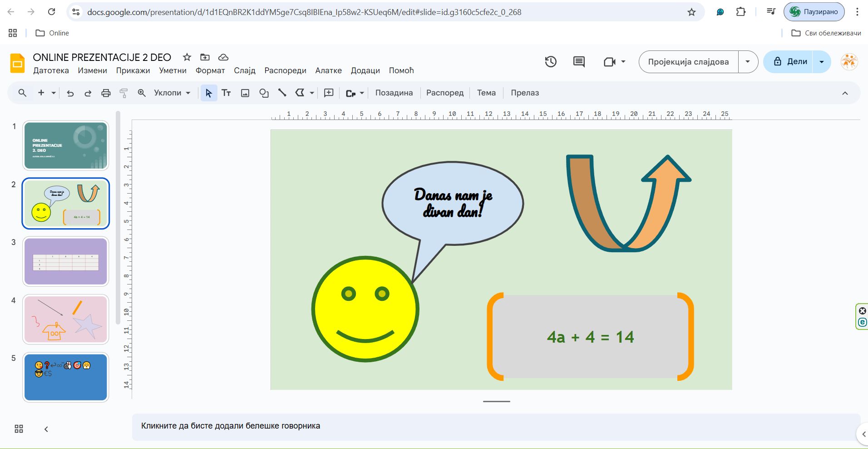The height and width of the screenshot is (449, 868).
Task: Click the Позадина button
Action: click(394, 93)
